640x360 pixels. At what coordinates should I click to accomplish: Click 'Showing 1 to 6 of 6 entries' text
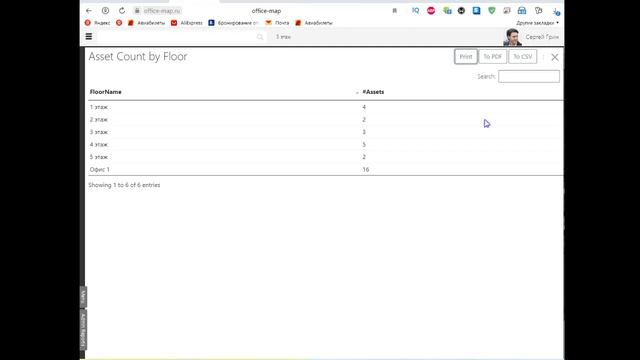tap(124, 185)
